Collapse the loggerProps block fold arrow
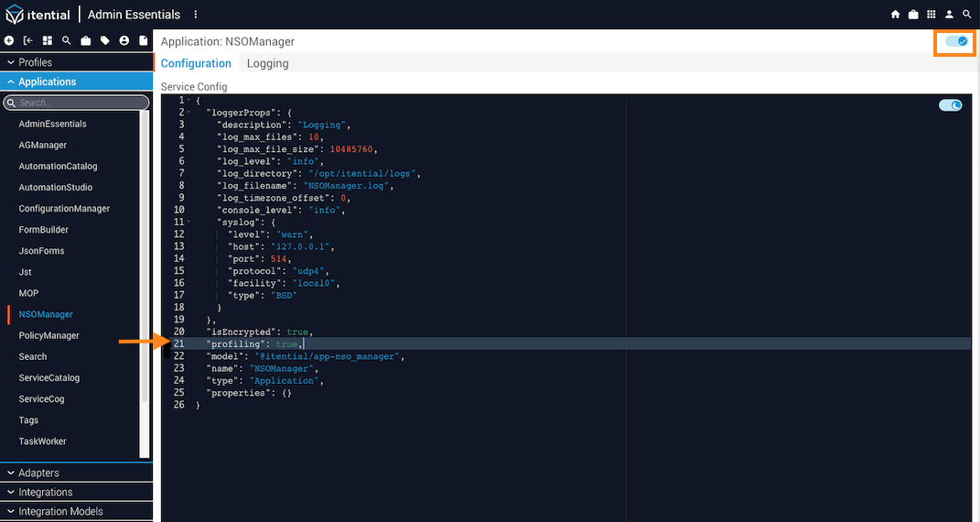Image resolution: width=980 pixels, height=522 pixels. 188,113
